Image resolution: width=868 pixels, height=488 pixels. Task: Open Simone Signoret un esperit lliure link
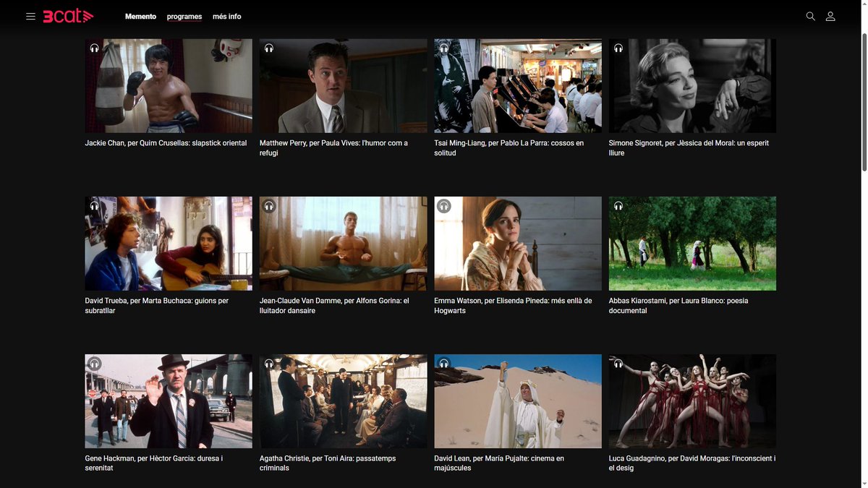click(689, 148)
